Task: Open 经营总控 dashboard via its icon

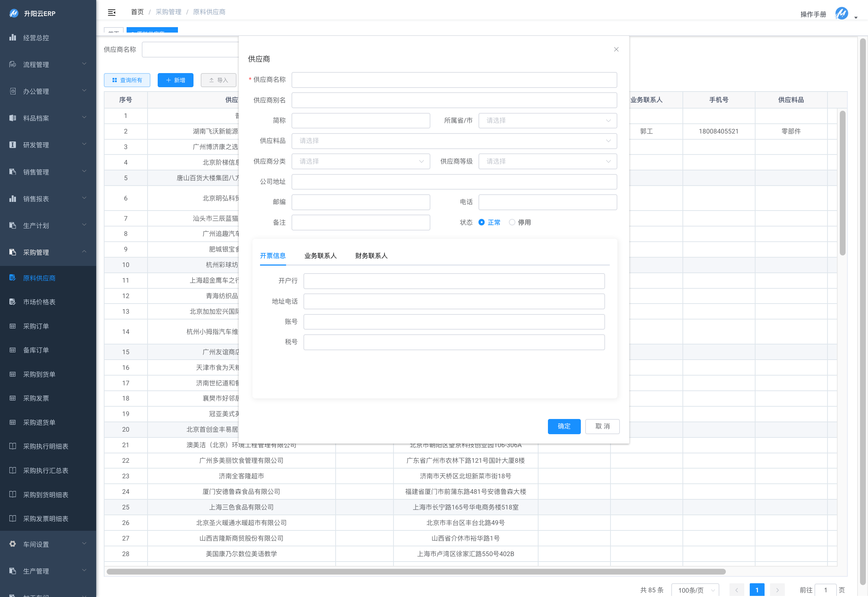Action: (x=13, y=37)
